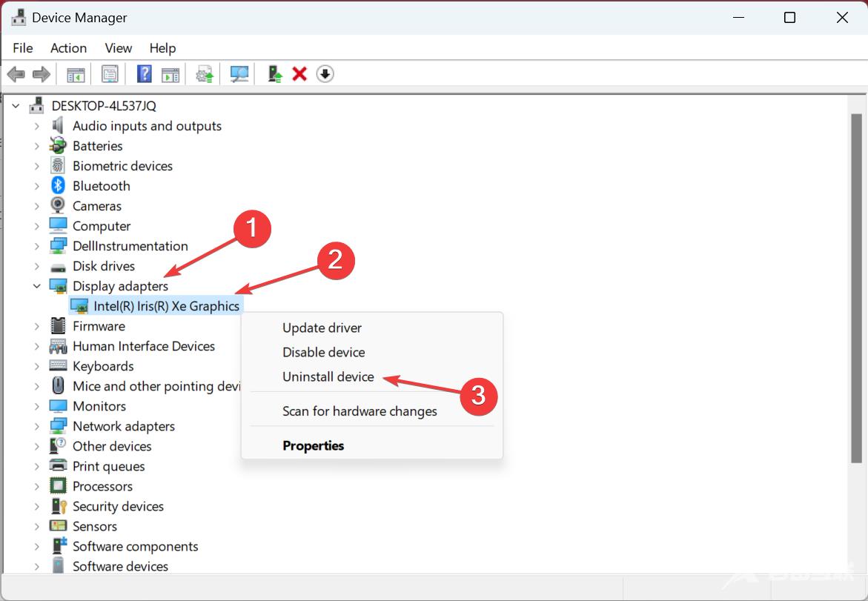
Task: Select the Monitors row label
Action: 99,406
